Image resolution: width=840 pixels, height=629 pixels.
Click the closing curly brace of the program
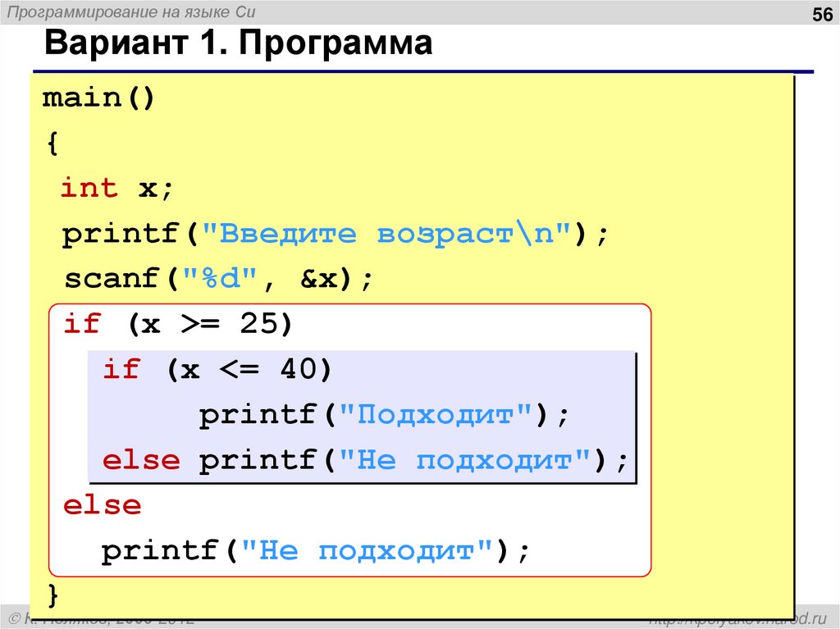52,595
